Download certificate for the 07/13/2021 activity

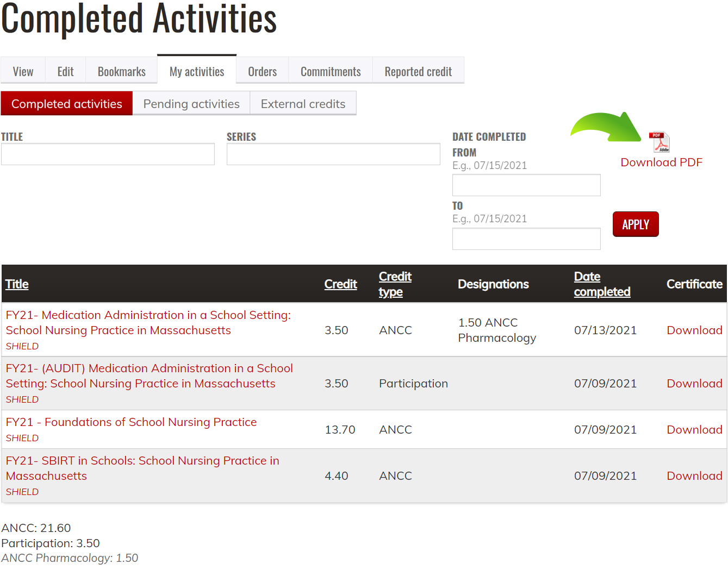click(694, 330)
